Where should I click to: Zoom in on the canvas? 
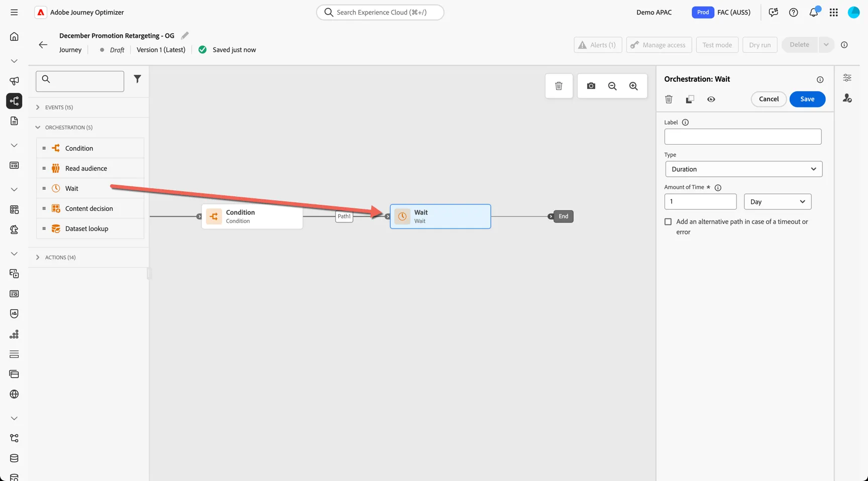tap(633, 86)
